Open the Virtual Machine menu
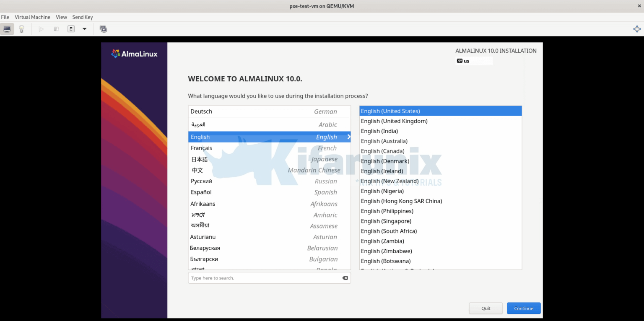Screen dimensions: 644x321 click(x=32, y=17)
